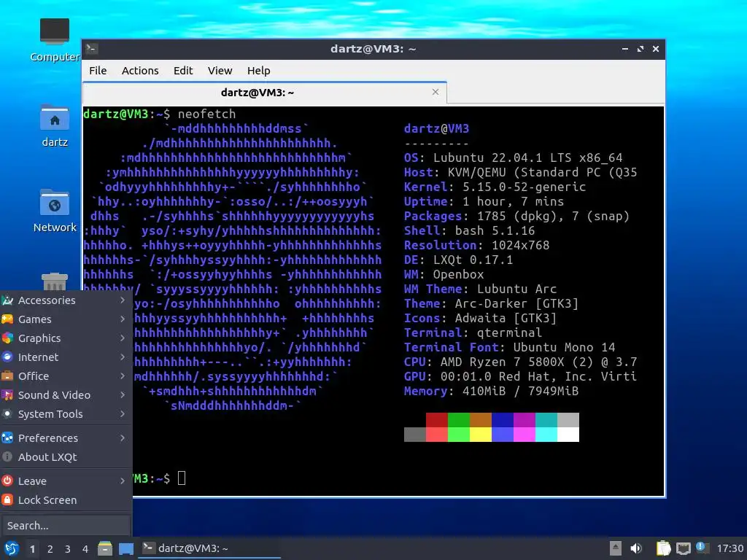747x560 pixels.
Task: Click the 'WM: Openbox' line
Action: point(444,274)
